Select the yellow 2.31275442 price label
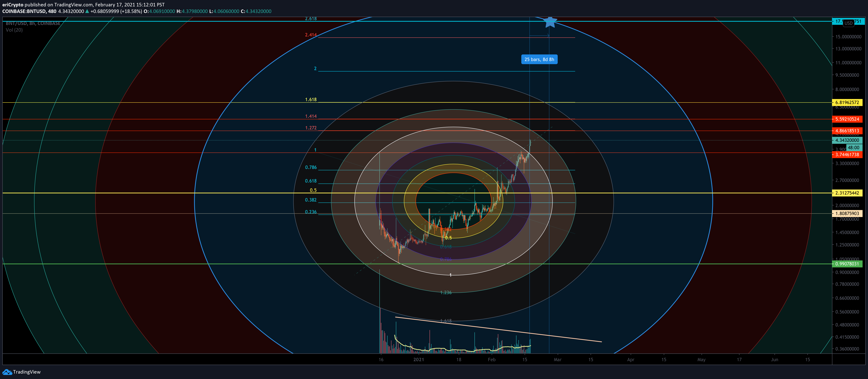Viewport: 868px width, 379px height. pos(847,193)
